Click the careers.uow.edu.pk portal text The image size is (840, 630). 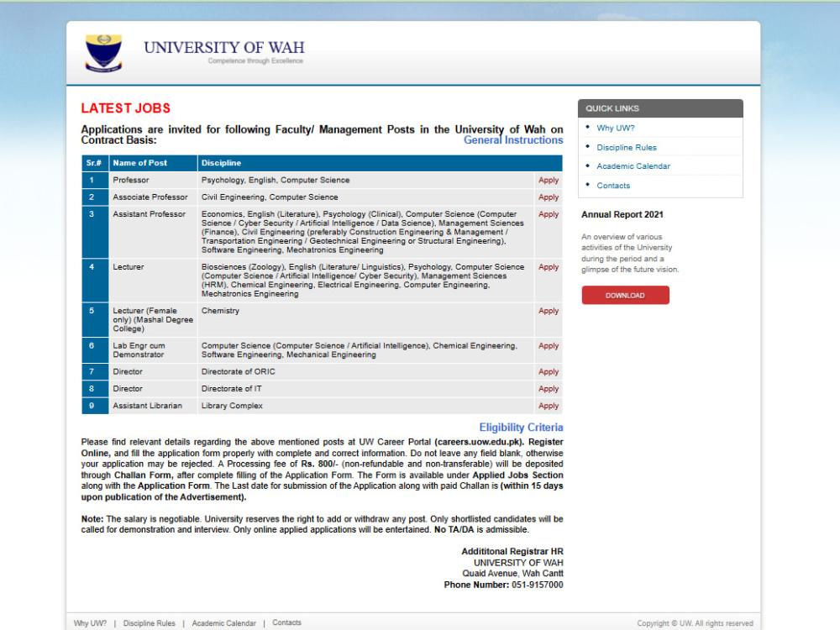click(479, 443)
